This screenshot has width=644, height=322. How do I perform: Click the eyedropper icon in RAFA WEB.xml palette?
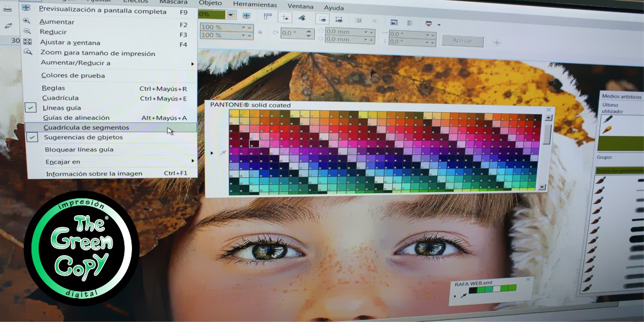pos(463,296)
